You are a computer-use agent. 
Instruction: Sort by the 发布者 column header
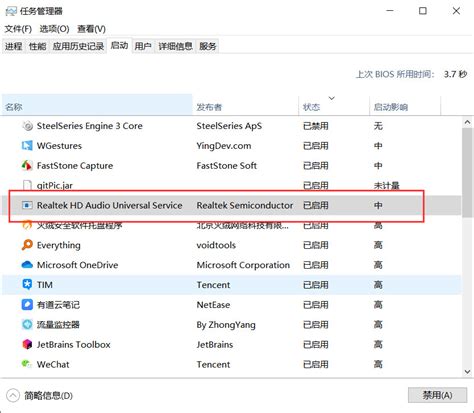[x=245, y=105]
